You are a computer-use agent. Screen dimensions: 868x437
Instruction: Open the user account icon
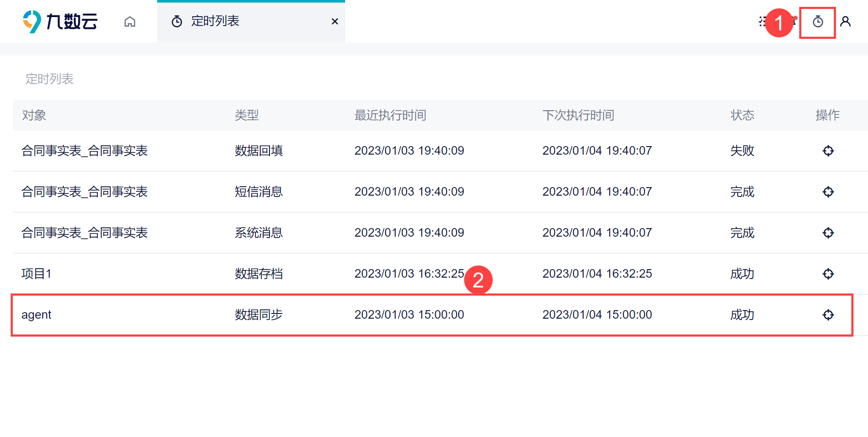(845, 21)
